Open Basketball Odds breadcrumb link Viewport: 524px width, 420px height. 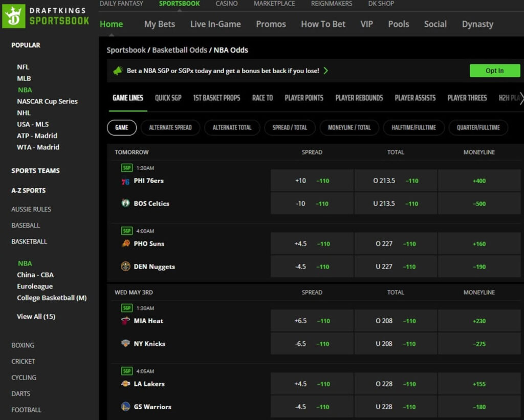(x=180, y=50)
